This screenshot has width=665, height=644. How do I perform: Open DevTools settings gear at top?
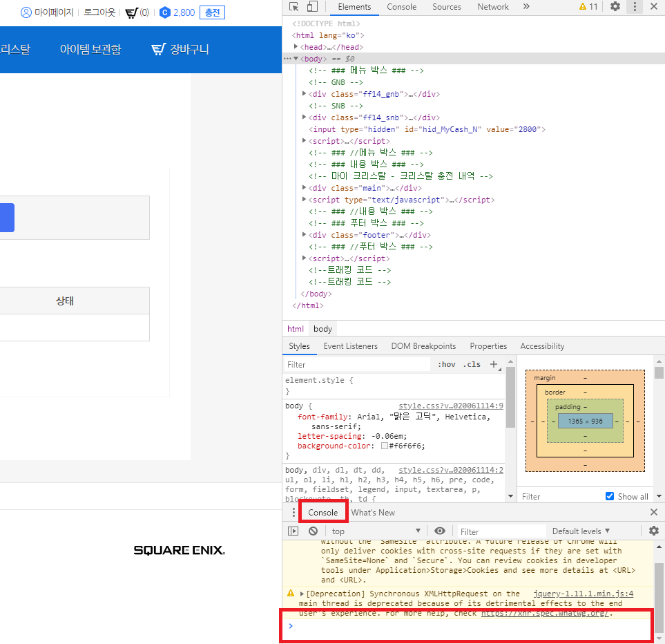615,6
